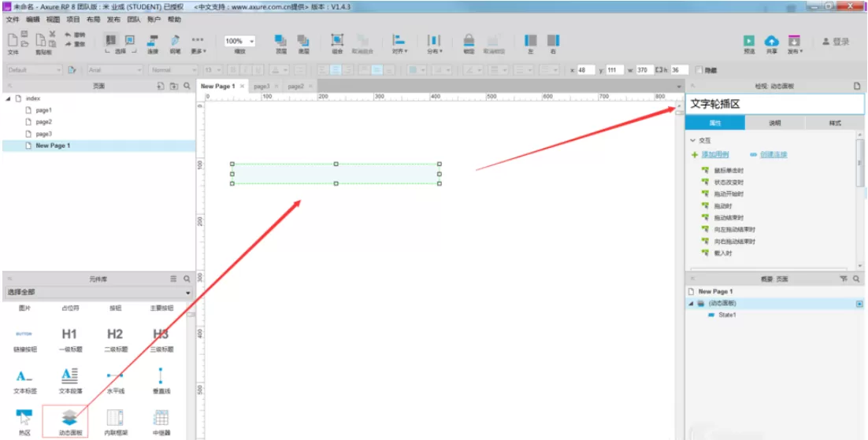Send widget to back with 底层
The image size is (868, 440).
click(x=302, y=44)
